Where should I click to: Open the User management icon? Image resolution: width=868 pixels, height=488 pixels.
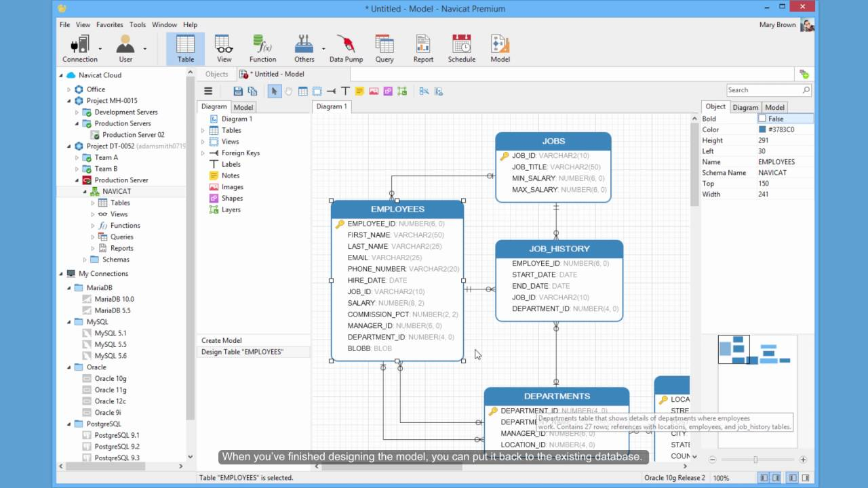coord(125,49)
